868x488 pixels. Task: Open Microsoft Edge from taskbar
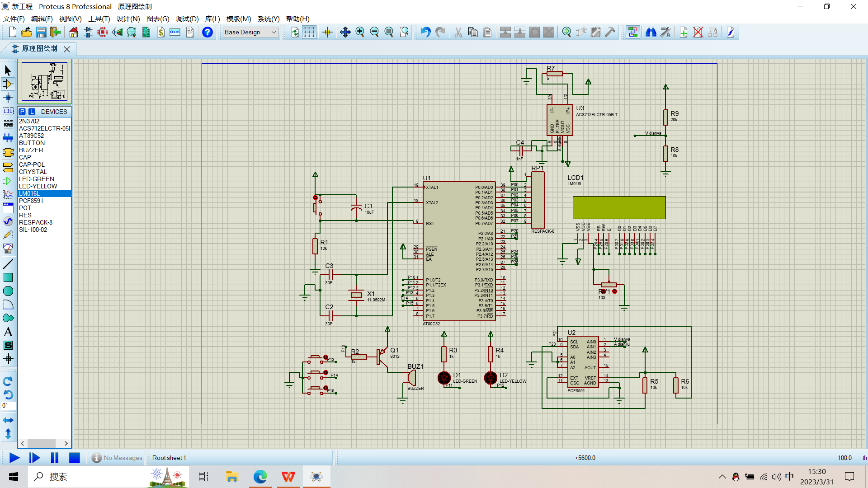tap(260, 477)
